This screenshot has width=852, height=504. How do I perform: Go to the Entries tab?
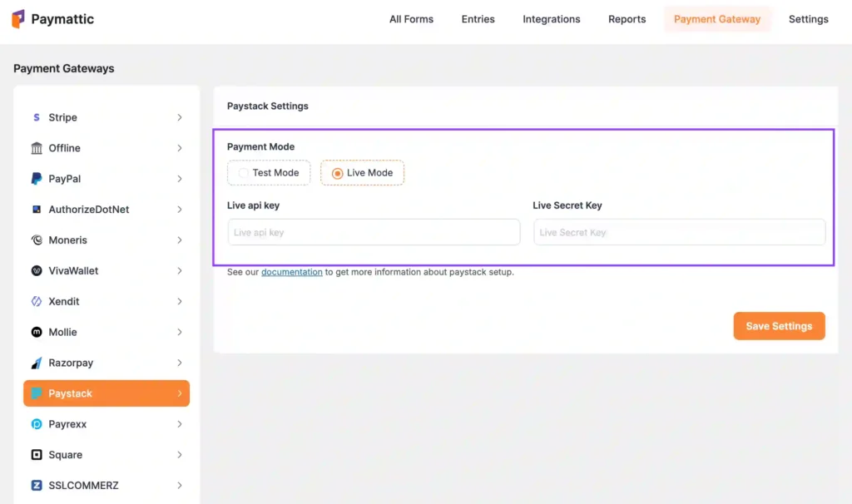(478, 19)
